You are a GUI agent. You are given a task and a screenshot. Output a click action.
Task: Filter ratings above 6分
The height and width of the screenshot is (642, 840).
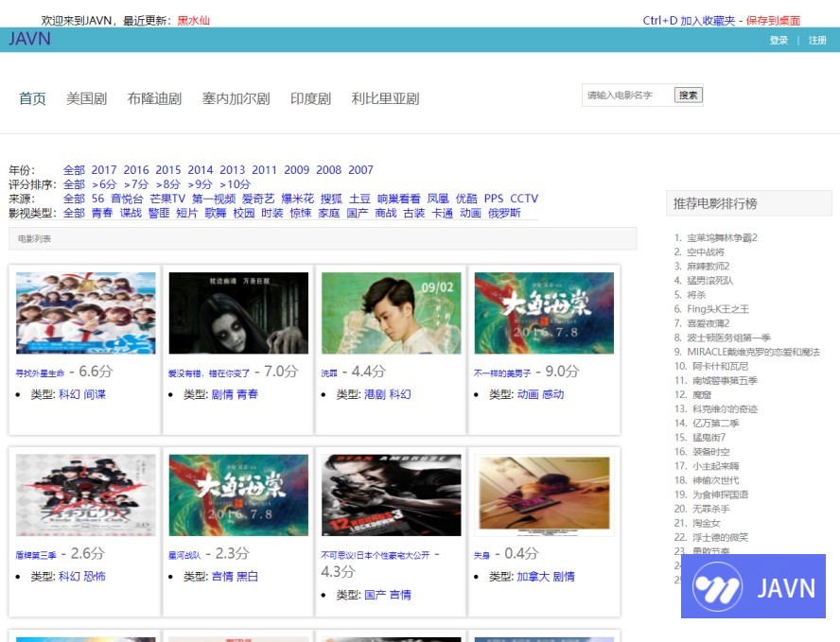[x=104, y=184]
